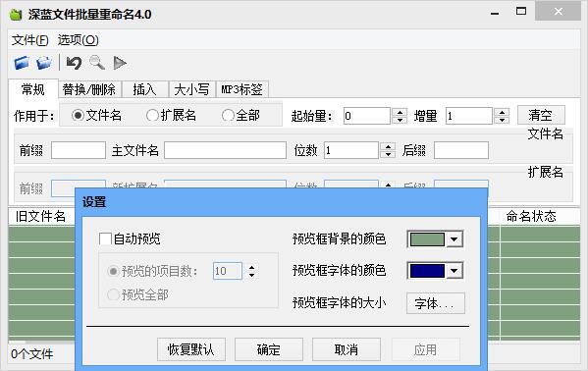
Task: Click the magnifier preview toolbar icon
Action: [x=97, y=63]
